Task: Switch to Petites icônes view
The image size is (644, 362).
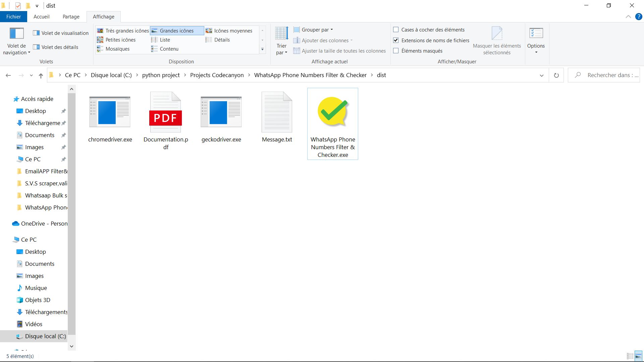Action: pyautogui.click(x=116, y=40)
